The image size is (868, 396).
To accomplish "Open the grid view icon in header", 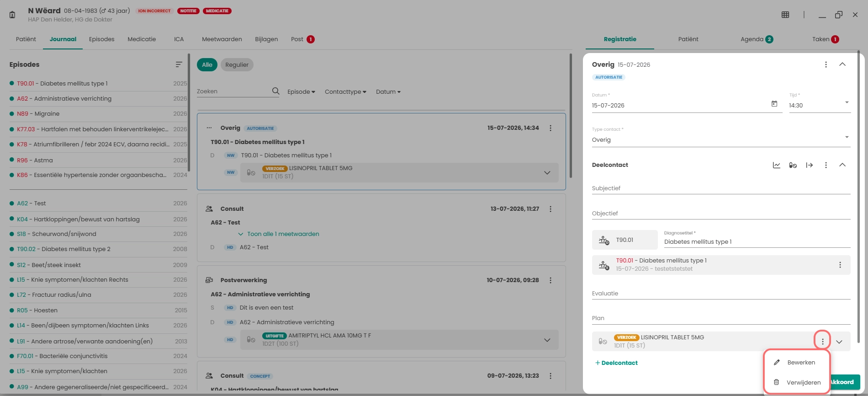I will [785, 15].
